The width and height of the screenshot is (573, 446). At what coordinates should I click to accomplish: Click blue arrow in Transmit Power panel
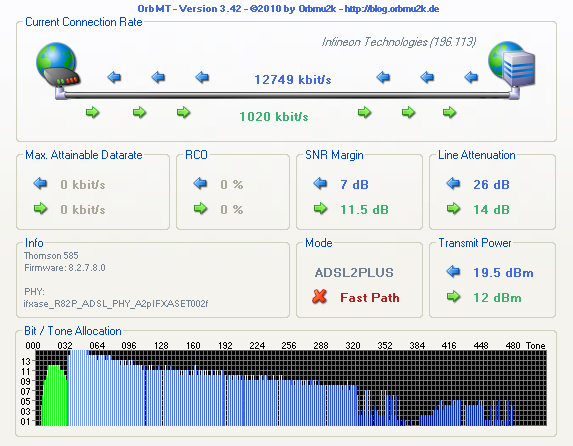(453, 271)
